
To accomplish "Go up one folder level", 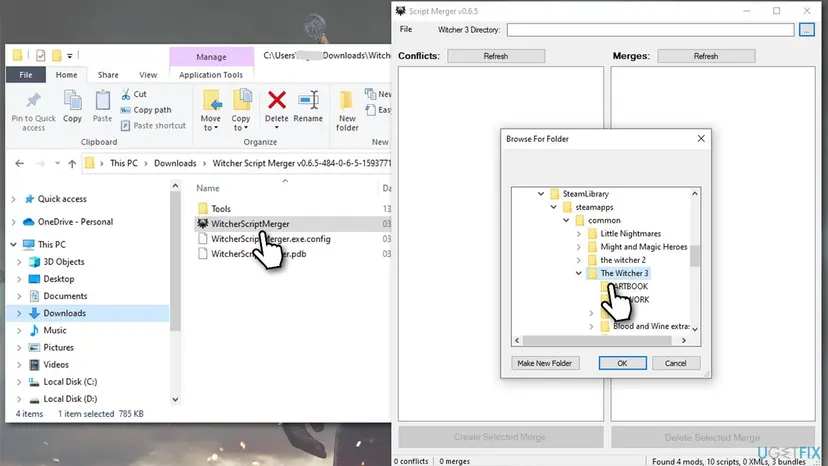I will pyautogui.click(x=72, y=163).
